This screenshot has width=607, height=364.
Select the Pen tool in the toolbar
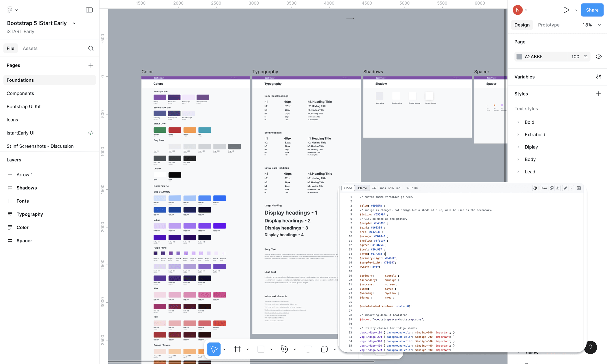pos(284,349)
